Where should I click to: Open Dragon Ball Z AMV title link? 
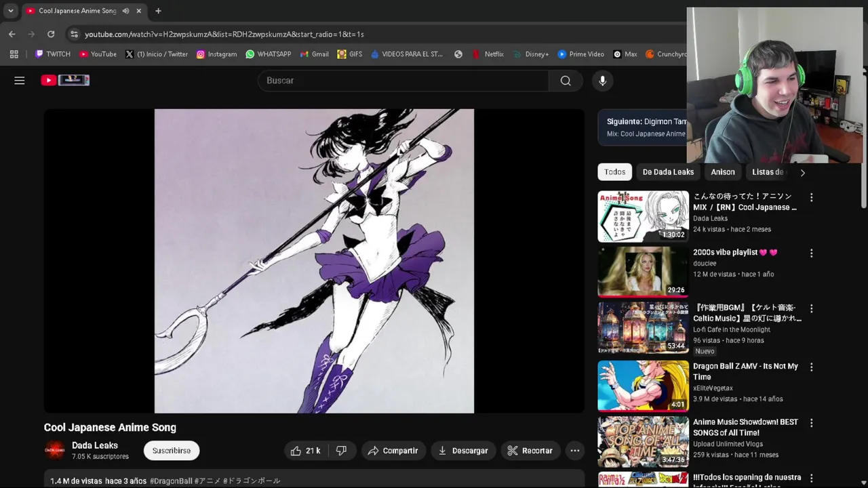point(745,371)
